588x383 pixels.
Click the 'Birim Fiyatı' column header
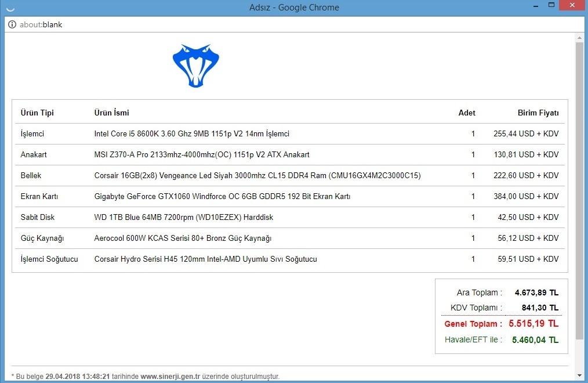click(x=538, y=113)
